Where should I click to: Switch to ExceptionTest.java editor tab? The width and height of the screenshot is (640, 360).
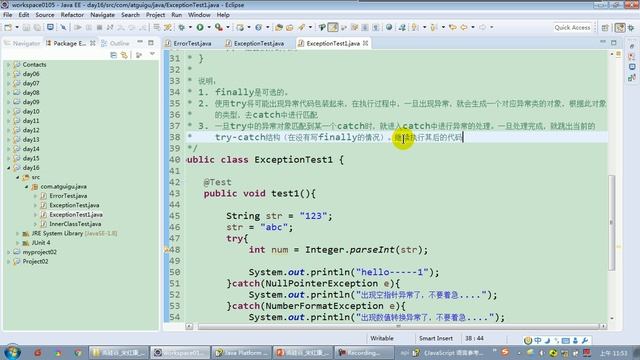[x=255, y=43]
